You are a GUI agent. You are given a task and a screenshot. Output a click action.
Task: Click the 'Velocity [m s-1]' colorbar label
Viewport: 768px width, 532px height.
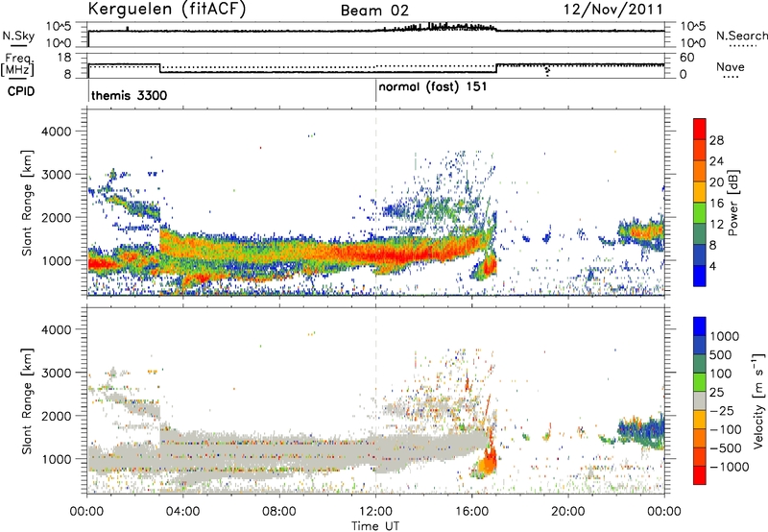click(x=757, y=400)
